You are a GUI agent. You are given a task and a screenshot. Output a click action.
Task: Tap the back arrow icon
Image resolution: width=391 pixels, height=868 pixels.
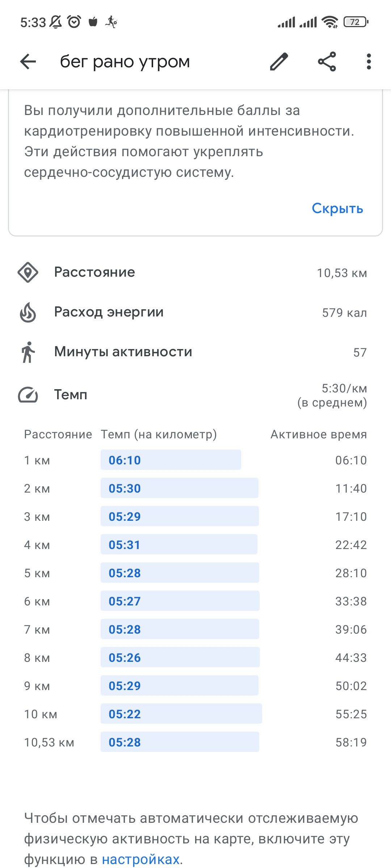pos(28,61)
